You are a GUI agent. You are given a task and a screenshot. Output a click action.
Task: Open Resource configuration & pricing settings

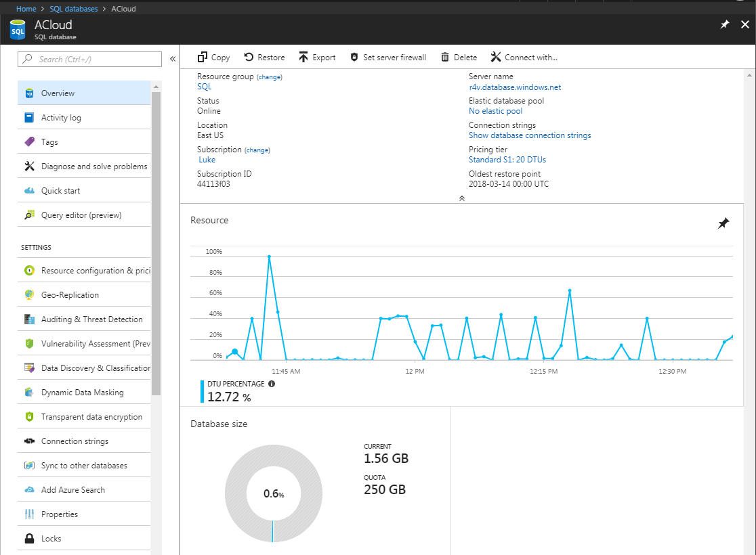click(x=84, y=270)
